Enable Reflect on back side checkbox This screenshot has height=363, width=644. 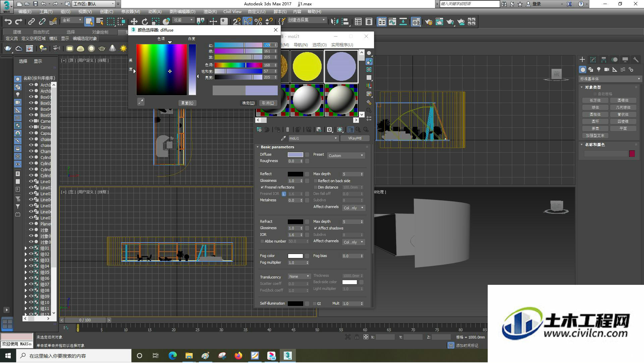[315, 181]
